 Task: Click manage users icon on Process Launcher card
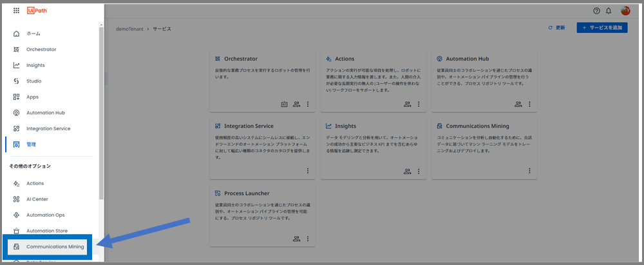[296, 239]
